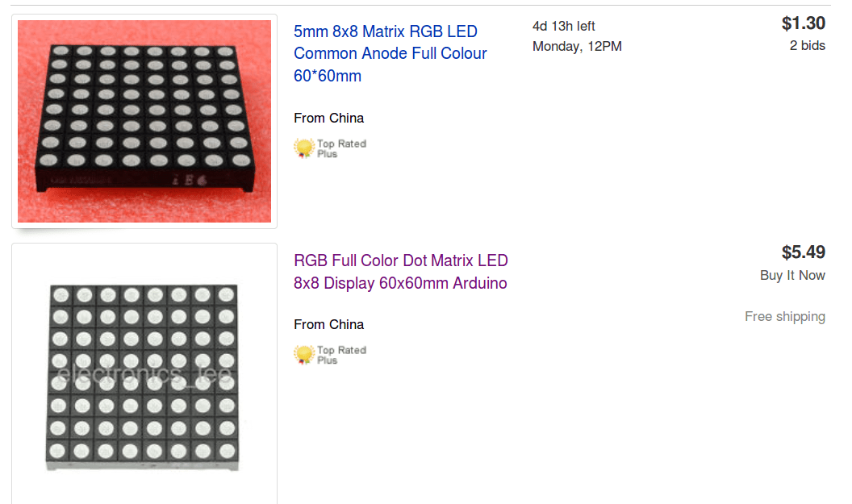Click the Buy It Now label
852x504 pixels.
tap(792, 275)
